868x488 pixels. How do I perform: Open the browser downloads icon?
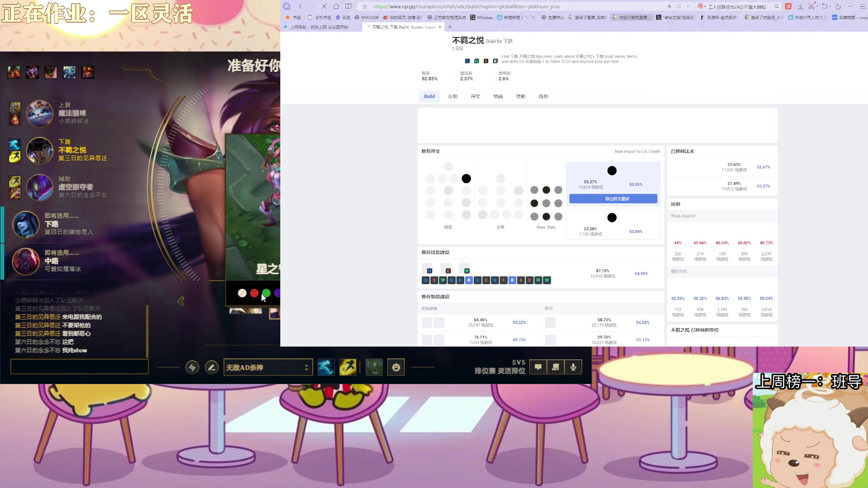[800, 6]
